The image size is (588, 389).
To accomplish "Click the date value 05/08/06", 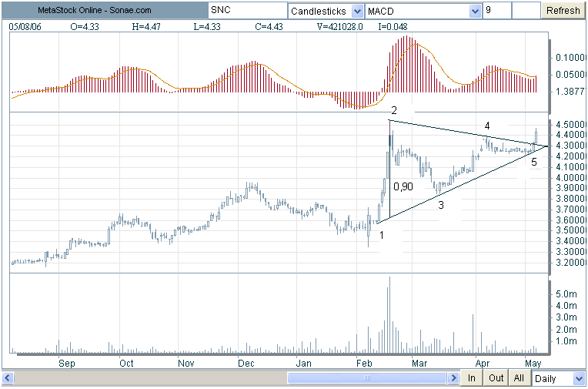I will click(x=25, y=27).
